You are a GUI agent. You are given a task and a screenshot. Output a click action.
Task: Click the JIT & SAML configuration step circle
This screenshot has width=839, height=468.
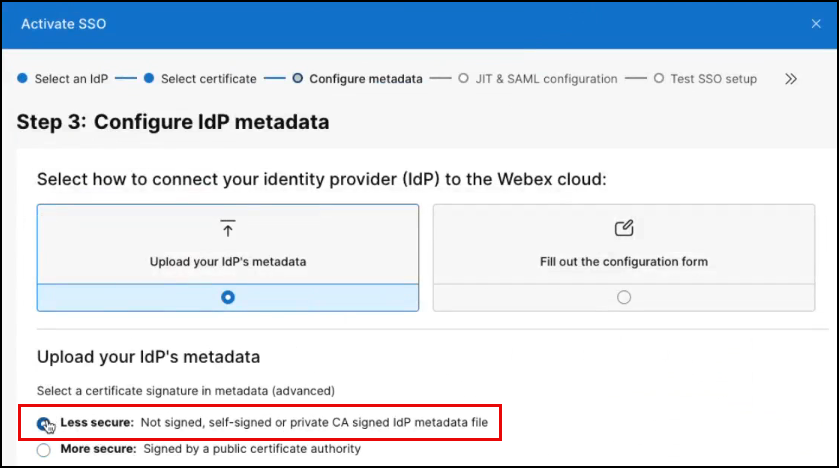pyautogui.click(x=463, y=78)
